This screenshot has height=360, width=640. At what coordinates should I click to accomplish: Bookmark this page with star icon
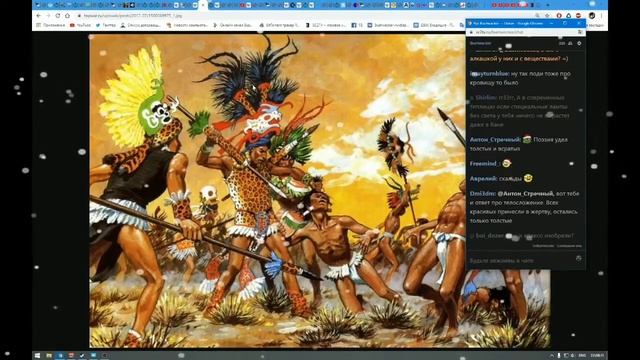point(547,16)
